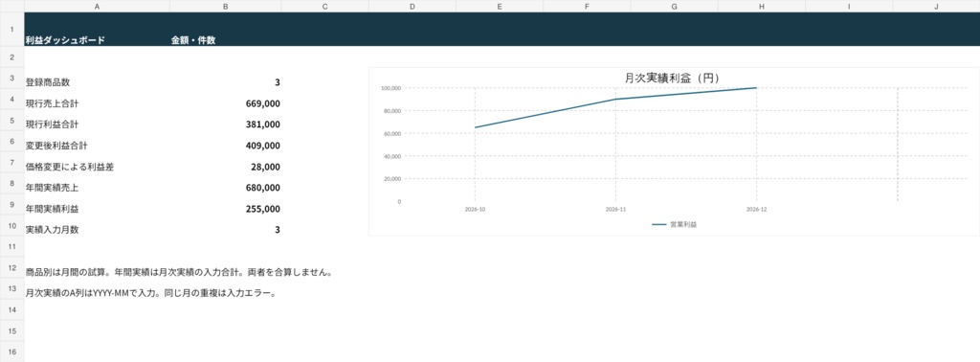Select row 4 header

(11, 99)
